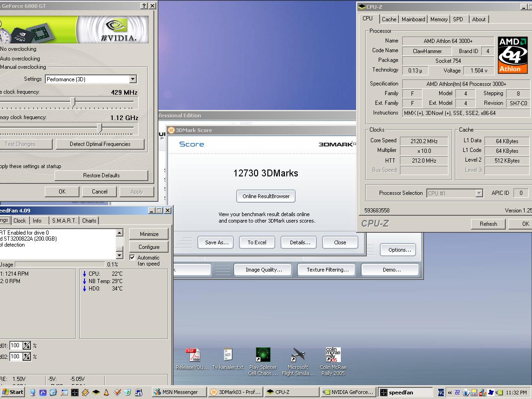Click the SpeedFan CPU usage progress bar
Screen dimensions: 532x399
60,264
